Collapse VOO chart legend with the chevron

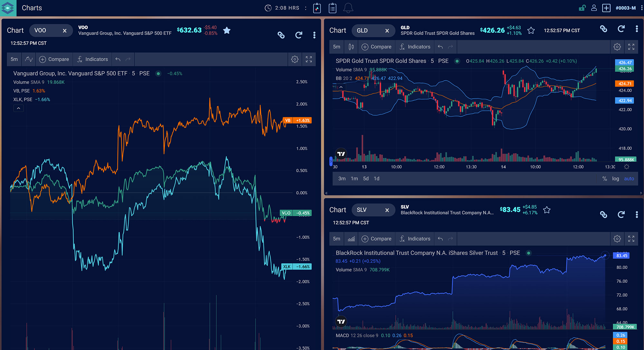[18, 108]
